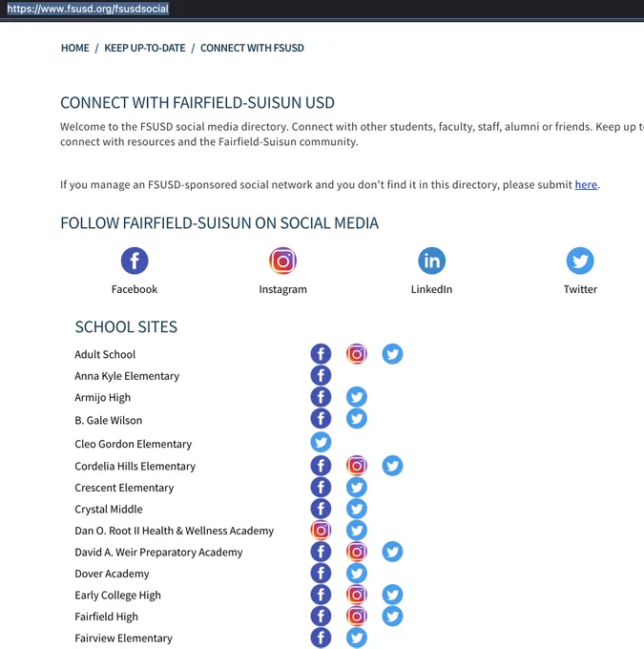The image size is (644, 649).
Task: Click the 'Dover Academy' row name
Action: 112,574
